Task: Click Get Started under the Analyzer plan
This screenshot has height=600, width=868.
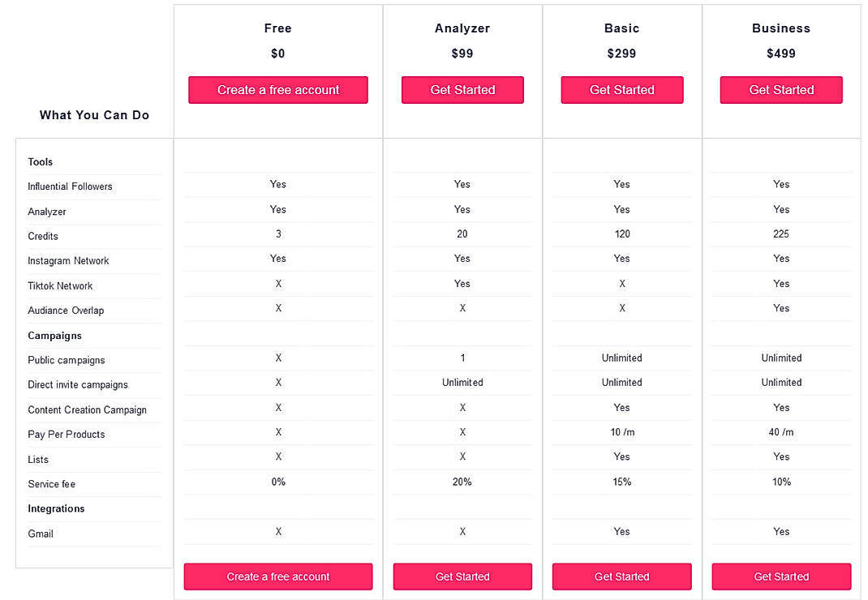Action: [x=462, y=90]
